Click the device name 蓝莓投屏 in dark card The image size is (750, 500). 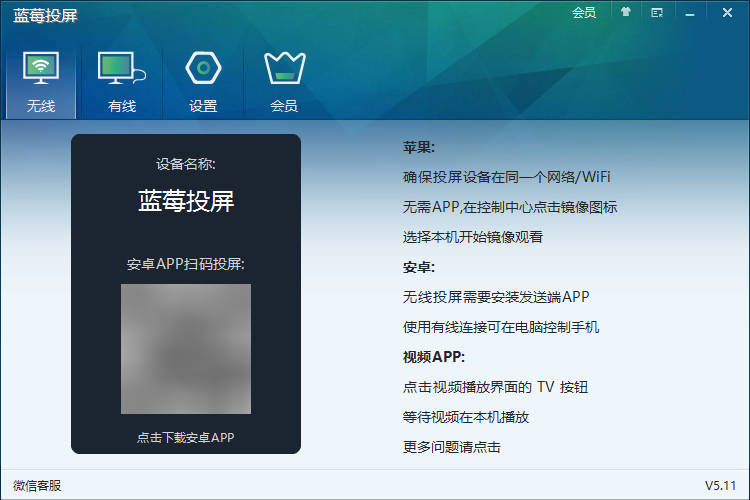point(186,201)
